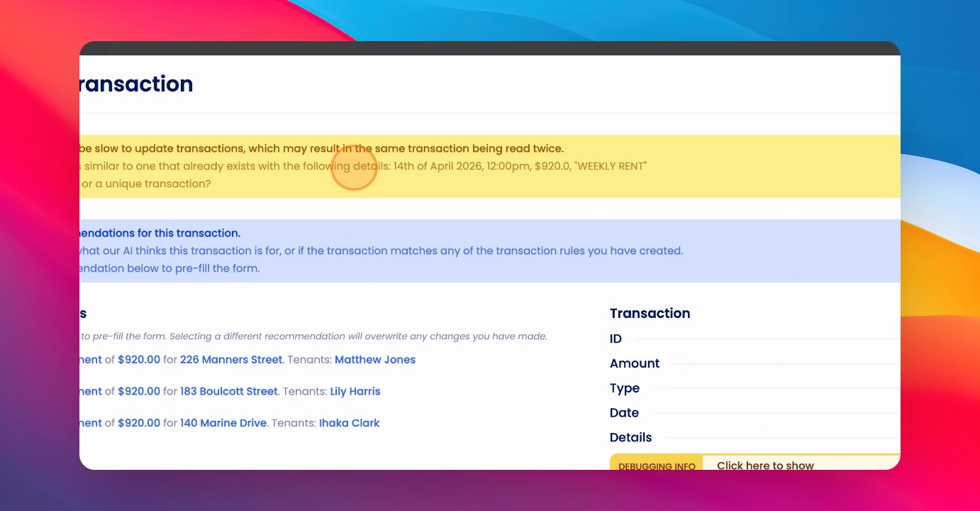Click the page title 'ransaction'
The image size is (980, 511).
point(136,84)
